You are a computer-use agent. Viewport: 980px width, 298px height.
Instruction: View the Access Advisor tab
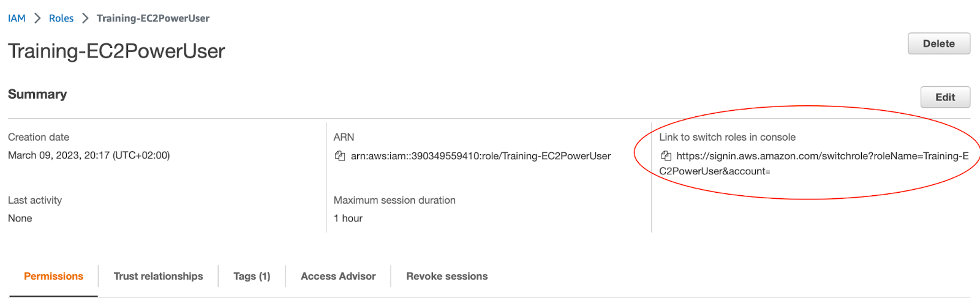coord(338,276)
